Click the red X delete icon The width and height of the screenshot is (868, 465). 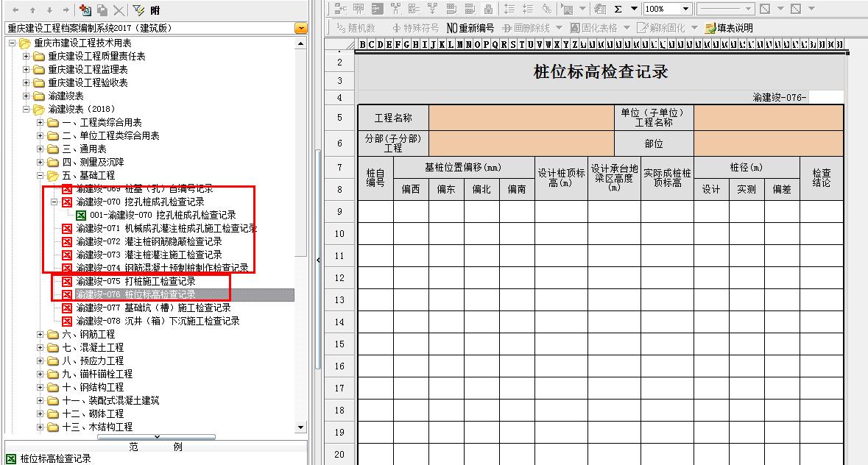pos(119,10)
